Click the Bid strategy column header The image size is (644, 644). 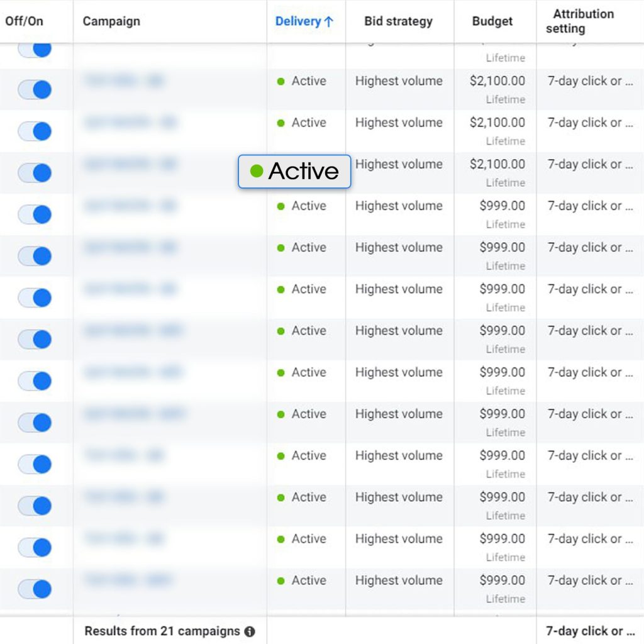pos(398,21)
